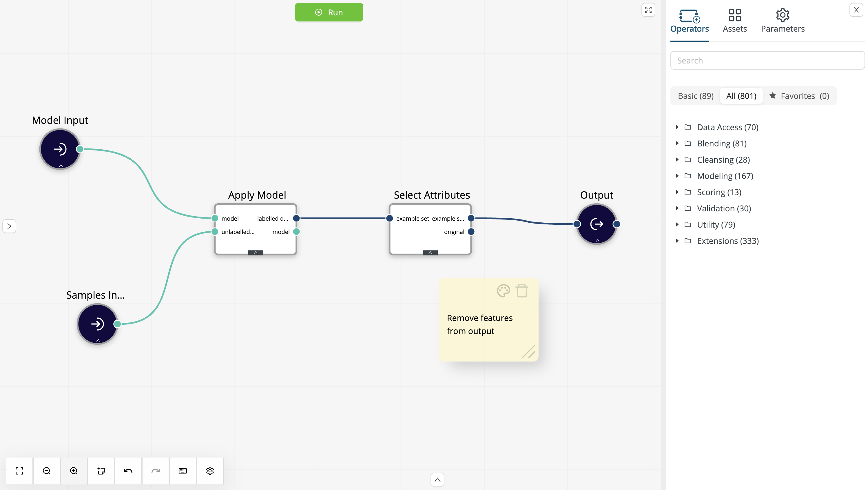Collapse the Apply Model operator chevron
Screen dimensions: 868x490
pyautogui.click(x=256, y=253)
